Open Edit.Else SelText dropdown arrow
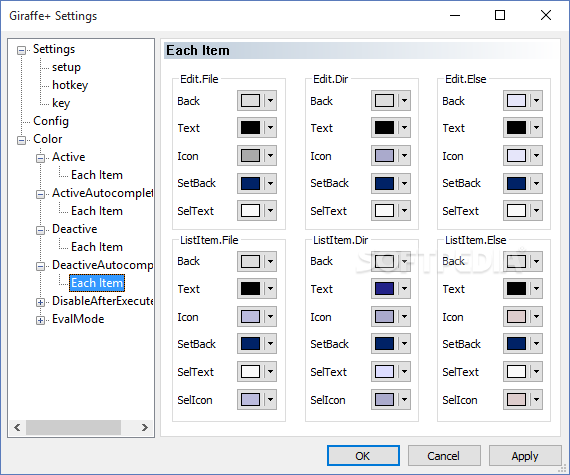 536,210
